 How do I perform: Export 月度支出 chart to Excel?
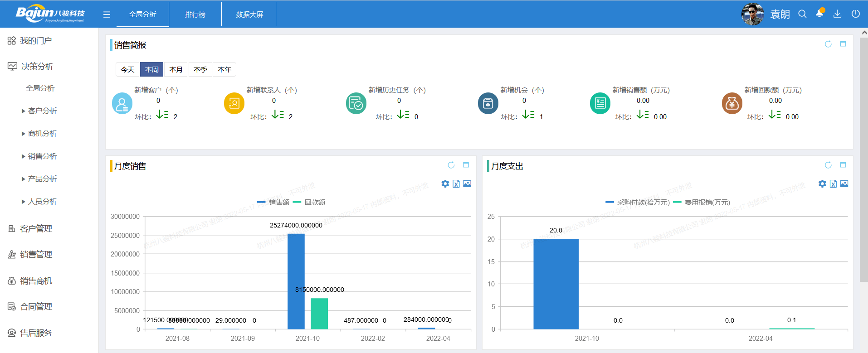point(833,184)
